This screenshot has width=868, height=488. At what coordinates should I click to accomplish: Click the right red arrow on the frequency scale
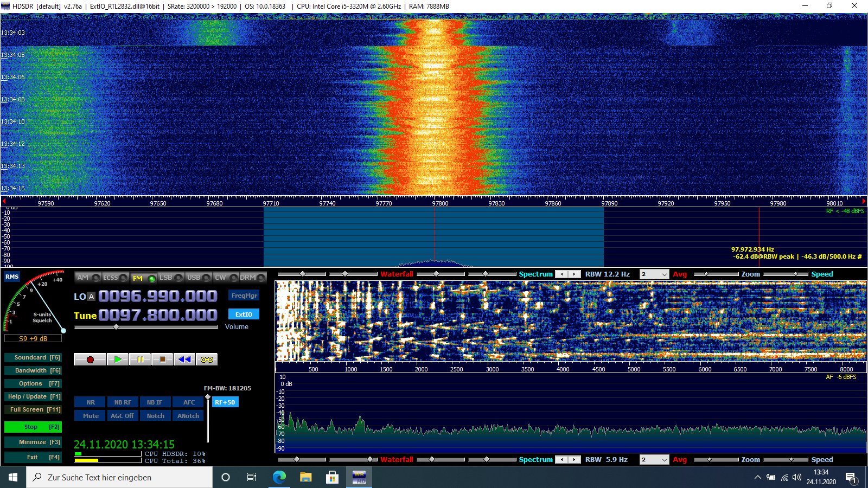click(864, 201)
